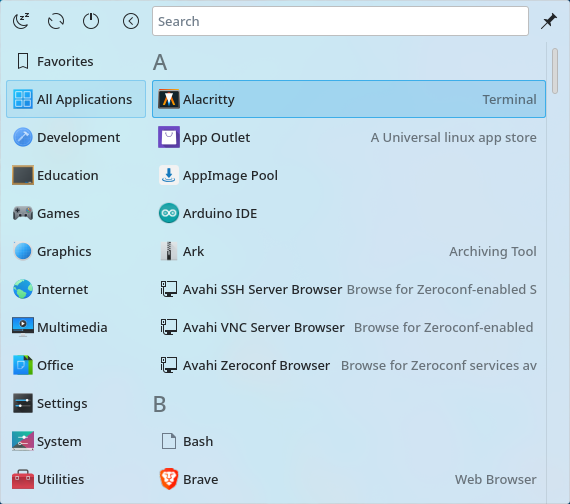570x504 pixels.
Task: Launch Avahi SSH Server Browser
Action: click(x=349, y=289)
